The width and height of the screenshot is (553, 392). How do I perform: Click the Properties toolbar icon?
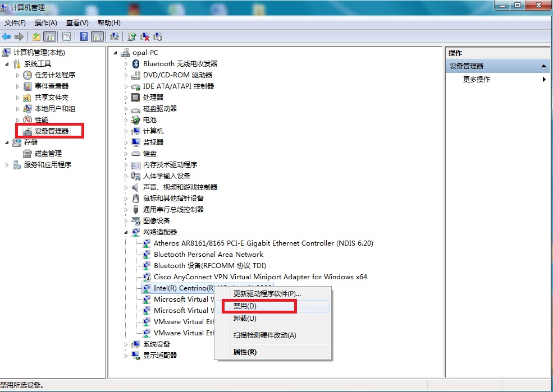66,36
